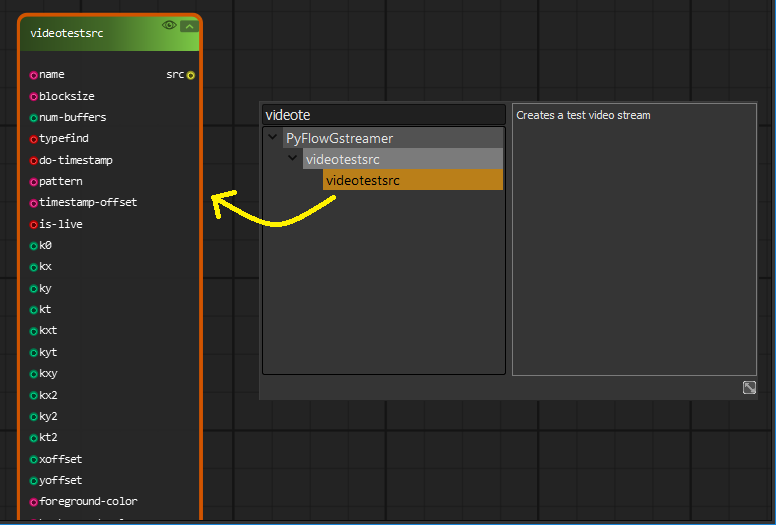Screen dimensions: 776x525
Task: Click the yellow src output pin
Action: pos(191,75)
